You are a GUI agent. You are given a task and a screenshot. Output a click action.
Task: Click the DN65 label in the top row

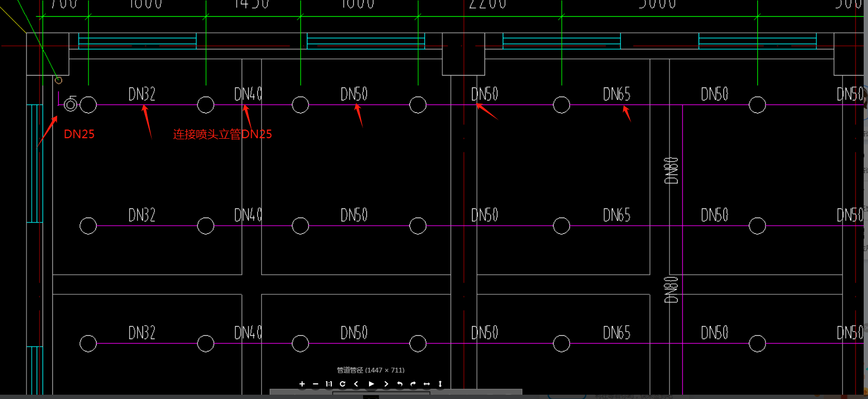click(617, 94)
